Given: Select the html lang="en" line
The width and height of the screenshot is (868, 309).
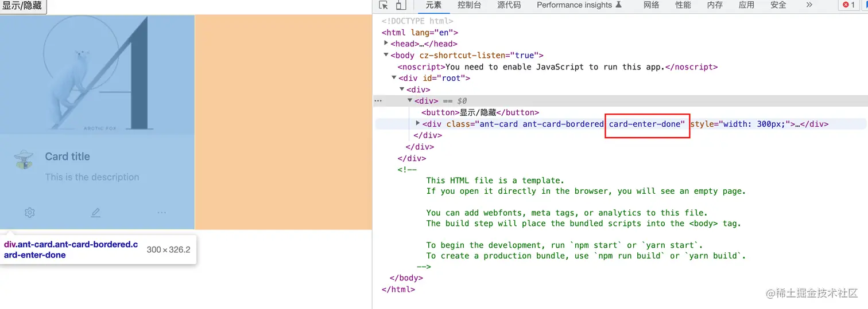Looking at the screenshot, I should pyautogui.click(x=420, y=33).
